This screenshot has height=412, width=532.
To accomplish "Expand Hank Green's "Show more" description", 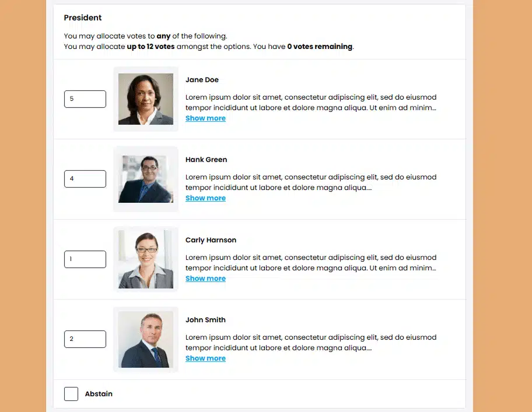I will click(205, 198).
